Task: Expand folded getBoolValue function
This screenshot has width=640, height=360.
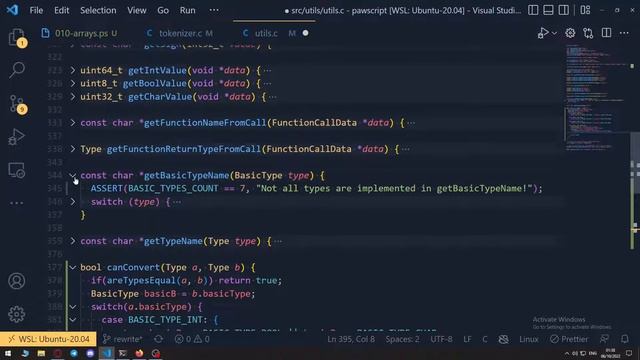Action: (x=73, y=83)
